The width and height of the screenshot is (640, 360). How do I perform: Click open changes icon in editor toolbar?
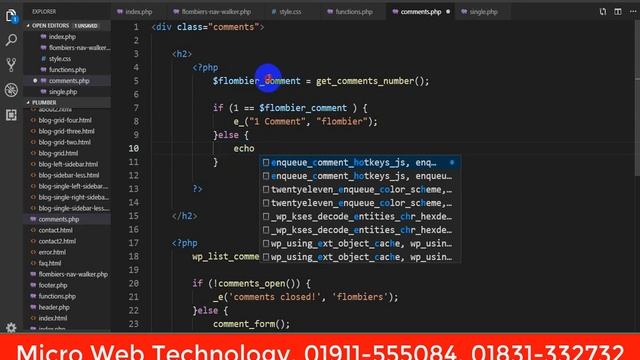point(603,11)
